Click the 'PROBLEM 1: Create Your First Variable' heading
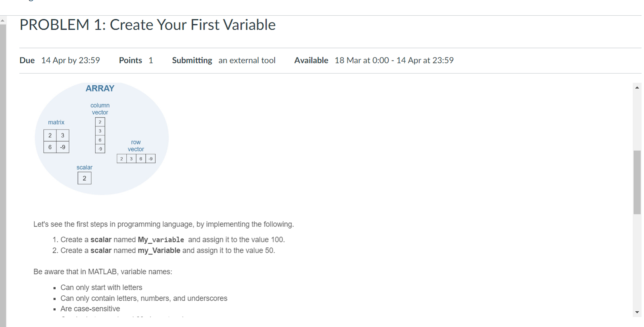 click(147, 24)
